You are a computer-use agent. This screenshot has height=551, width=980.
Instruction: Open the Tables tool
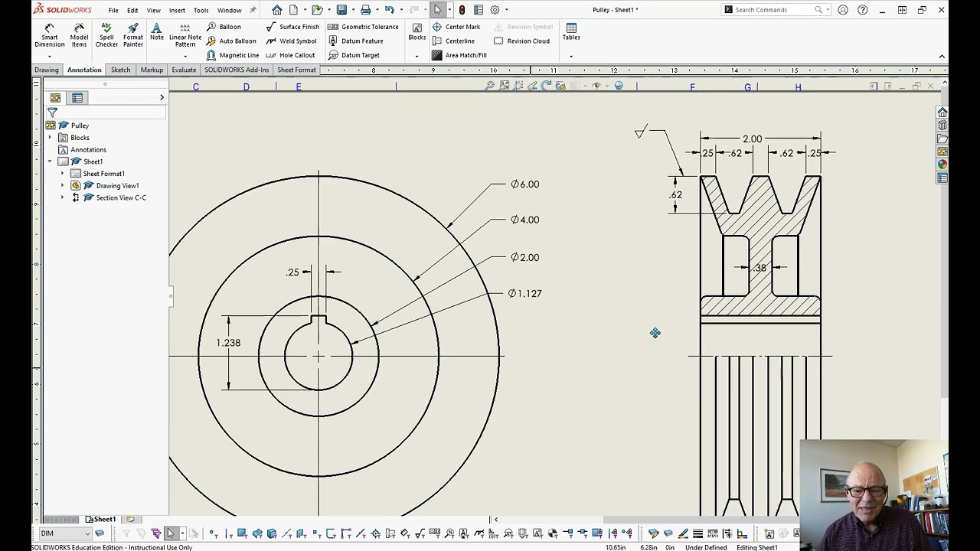pos(571,32)
